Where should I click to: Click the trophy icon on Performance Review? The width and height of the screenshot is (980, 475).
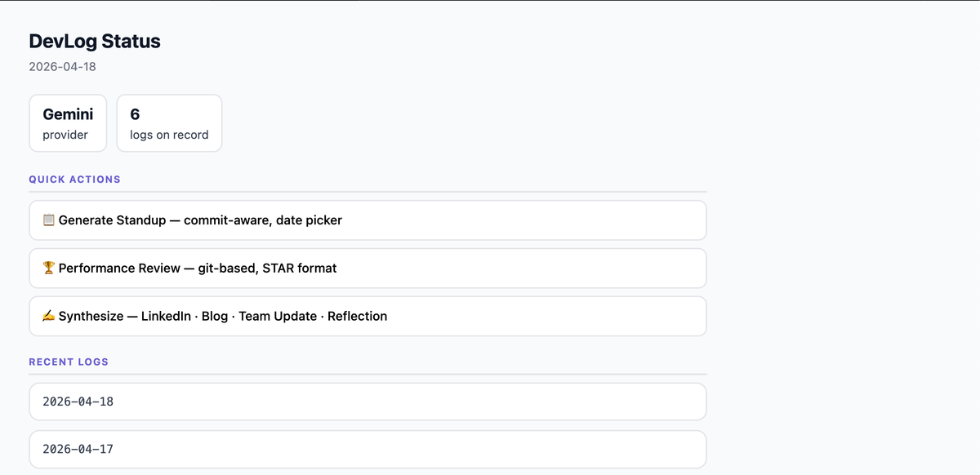click(50, 268)
